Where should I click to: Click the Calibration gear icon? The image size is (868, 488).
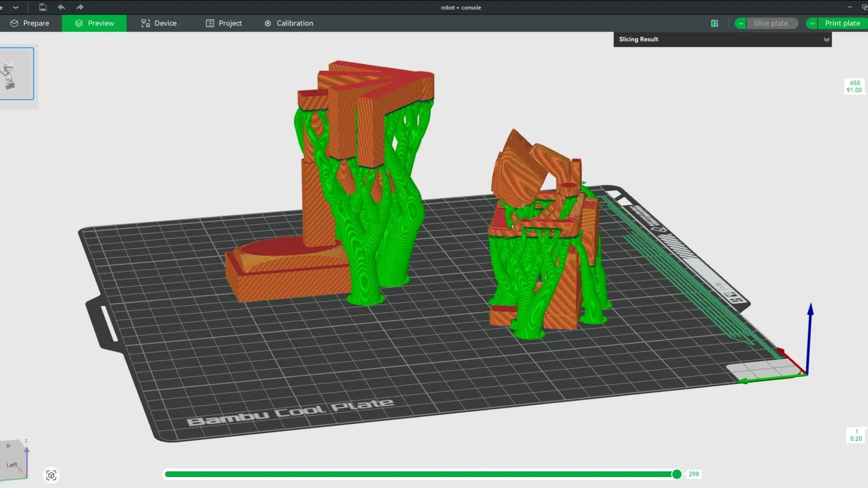(268, 23)
